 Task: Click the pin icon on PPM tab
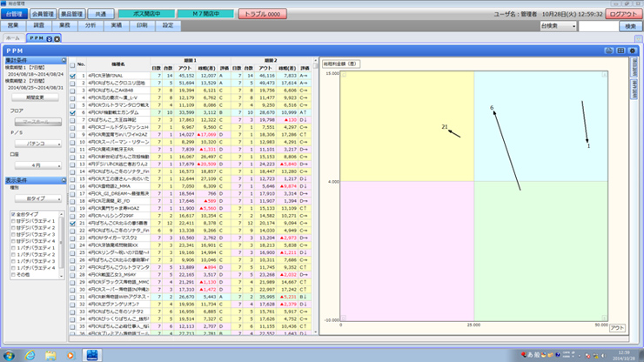click(50, 38)
